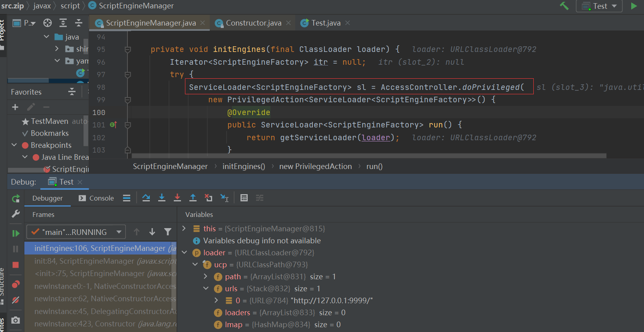Screen dimensions: 644x332
Task: Click Rerun Test debug icon
Action: [x=16, y=199]
